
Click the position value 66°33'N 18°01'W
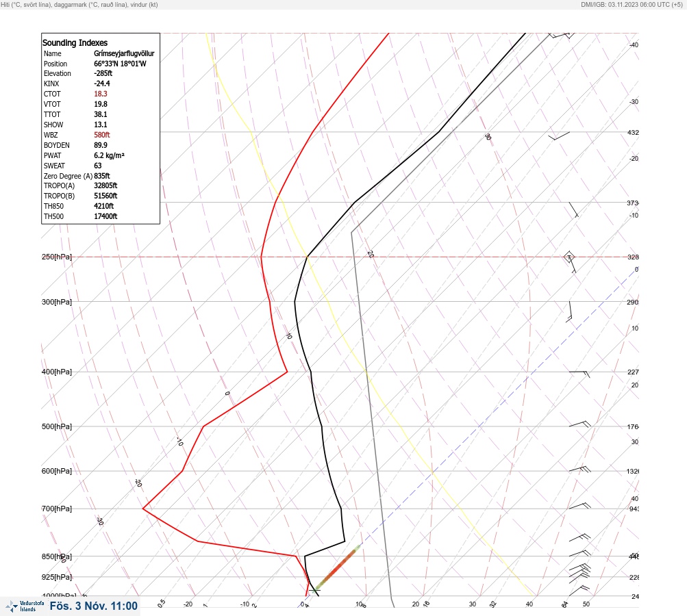click(120, 64)
